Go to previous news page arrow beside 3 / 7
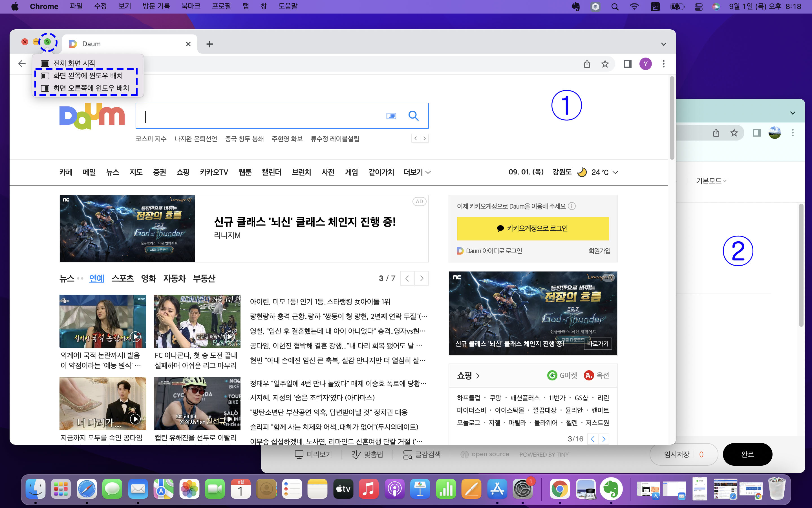Image resolution: width=812 pixels, height=508 pixels. (x=407, y=278)
